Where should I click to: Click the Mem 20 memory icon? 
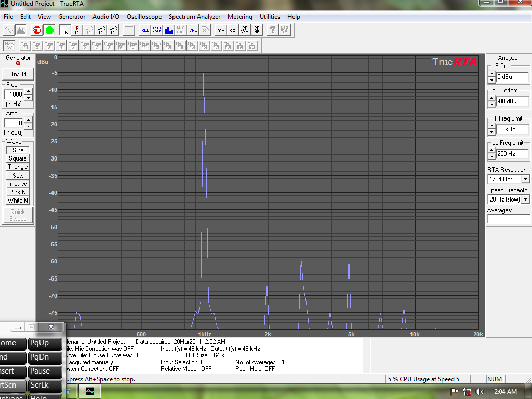[x=252, y=46]
